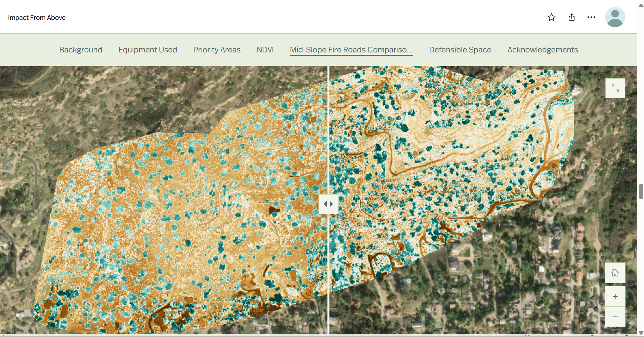Click the scrollbar up arrow
Image resolution: width=644 pixels, height=337 pixels.
641,5
